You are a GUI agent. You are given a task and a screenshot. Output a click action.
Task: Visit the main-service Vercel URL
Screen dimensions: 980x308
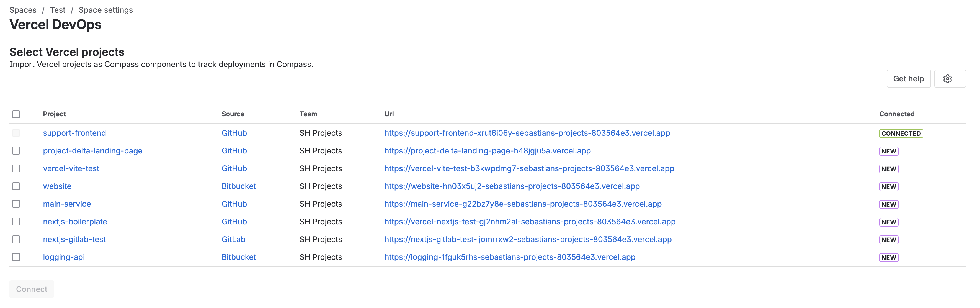tap(523, 204)
